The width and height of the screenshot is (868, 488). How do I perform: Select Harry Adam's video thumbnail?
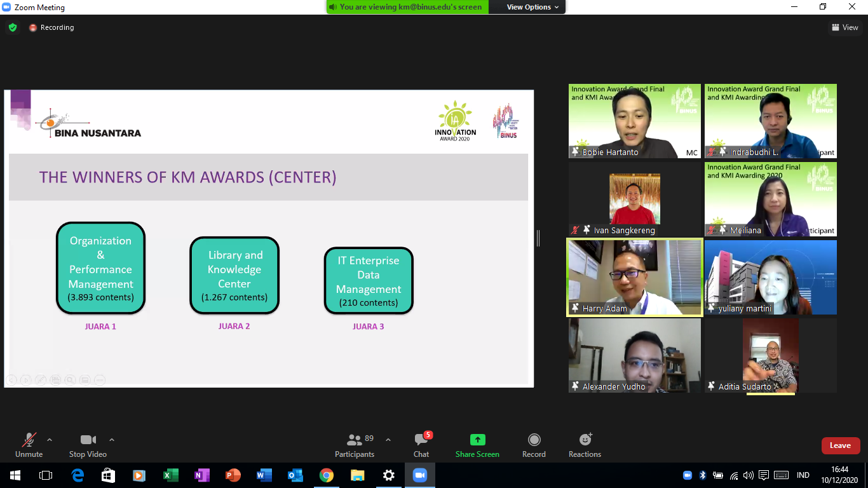635,277
